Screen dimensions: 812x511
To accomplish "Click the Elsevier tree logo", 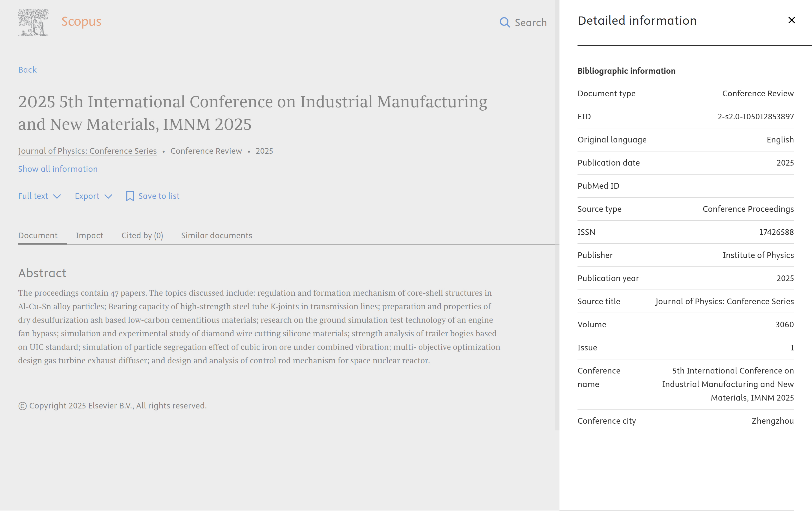I will pyautogui.click(x=33, y=22).
